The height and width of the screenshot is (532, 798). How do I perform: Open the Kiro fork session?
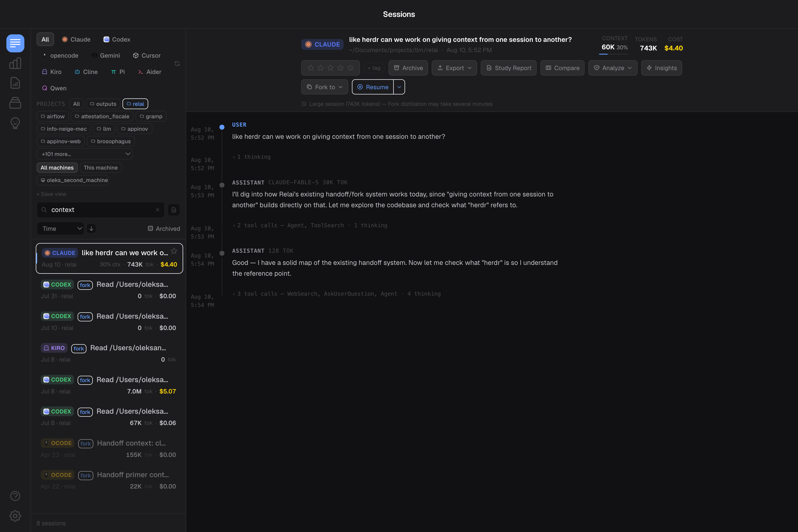(x=109, y=354)
